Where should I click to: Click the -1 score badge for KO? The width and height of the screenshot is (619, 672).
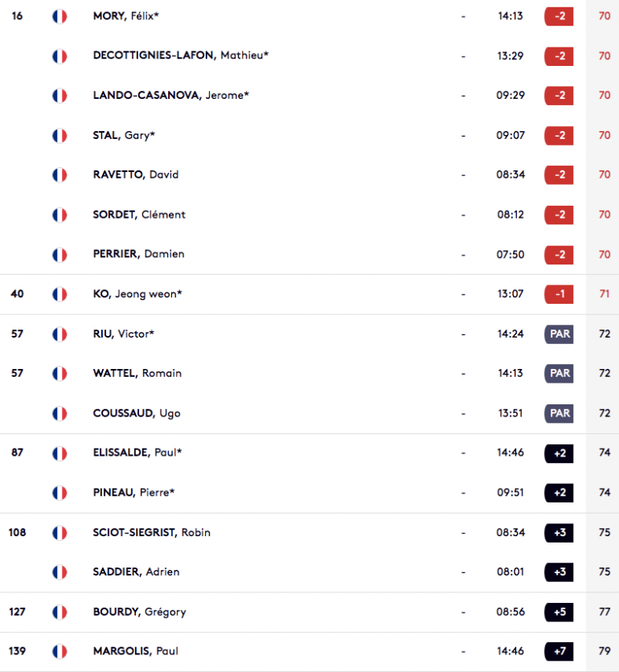coord(559,294)
